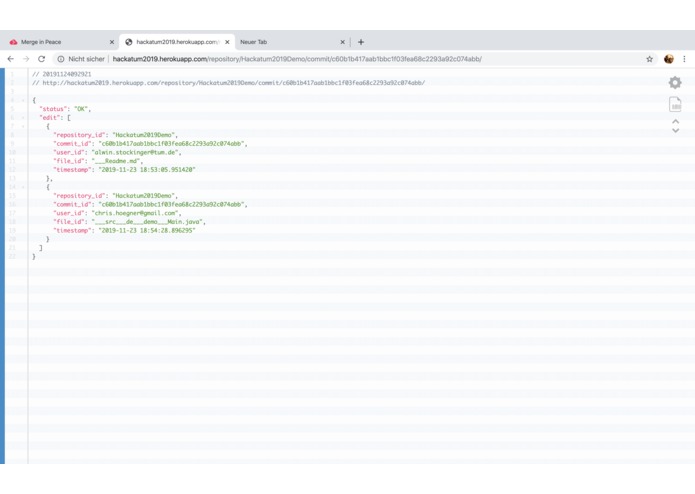Image resolution: width=695 pixels, height=494 pixels.
Task: Expand all nodes with the down chevron
Action: pyautogui.click(x=675, y=130)
